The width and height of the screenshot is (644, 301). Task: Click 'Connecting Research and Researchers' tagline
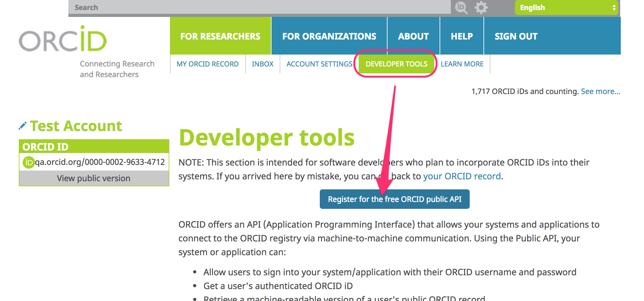(x=117, y=69)
